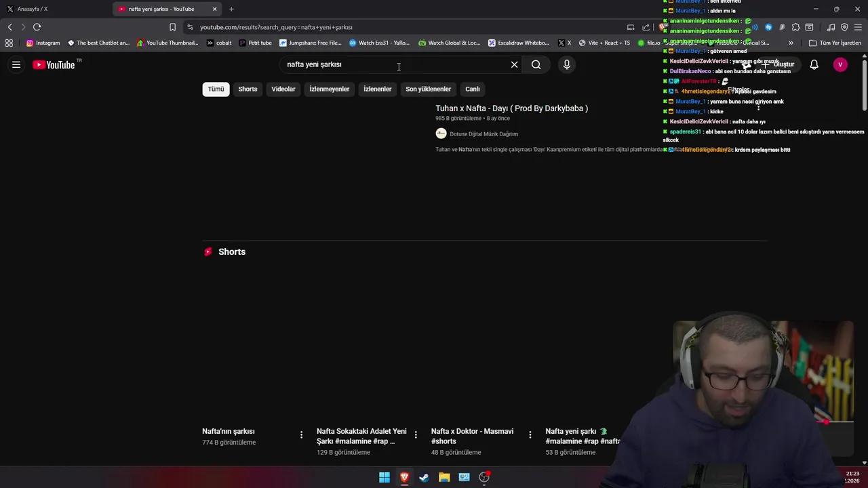Viewport: 868px width, 488px height.
Task: Open Tuhan x Nafta - Dayı video title
Action: pos(512,108)
